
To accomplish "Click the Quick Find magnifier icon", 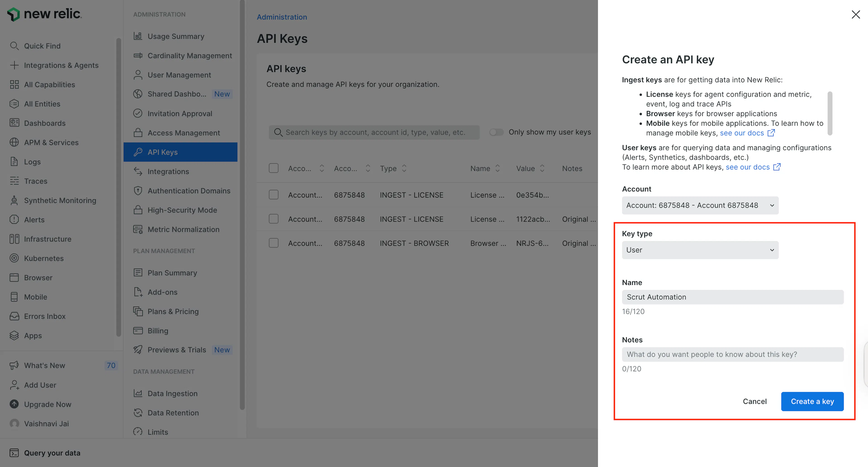I will (x=14, y=46).
